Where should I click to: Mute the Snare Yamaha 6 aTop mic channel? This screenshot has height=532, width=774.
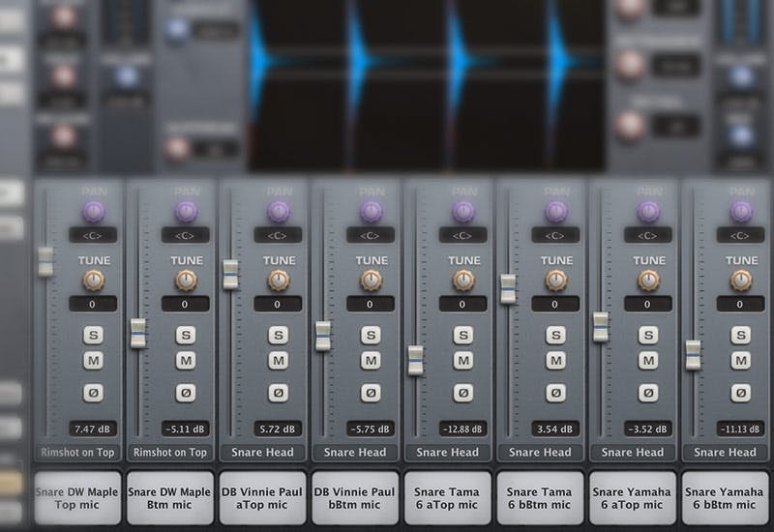648,361
